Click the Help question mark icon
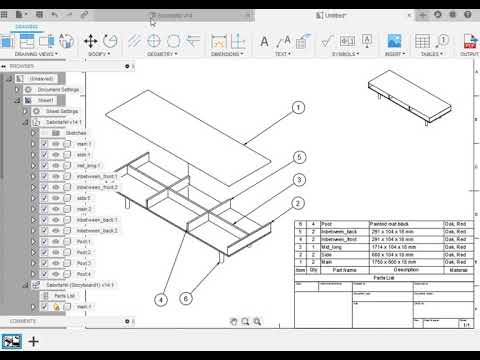480x360 pixels. pyautogui.click(x=468, y=15)
